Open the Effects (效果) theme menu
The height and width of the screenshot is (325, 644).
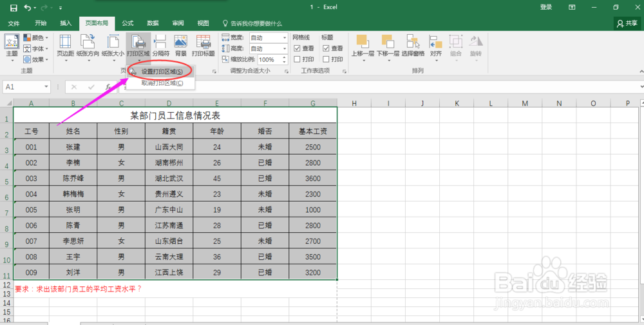[x=35, y=59]
